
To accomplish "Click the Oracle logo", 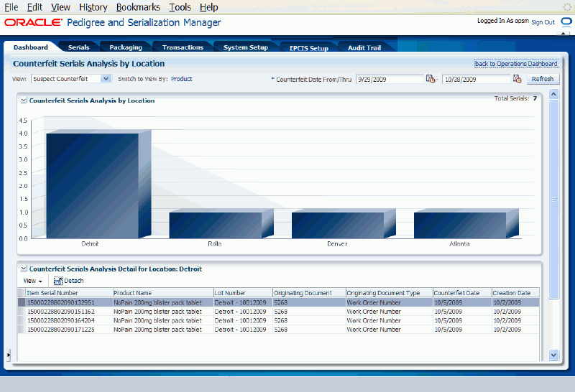I will [x=33, y=23].
